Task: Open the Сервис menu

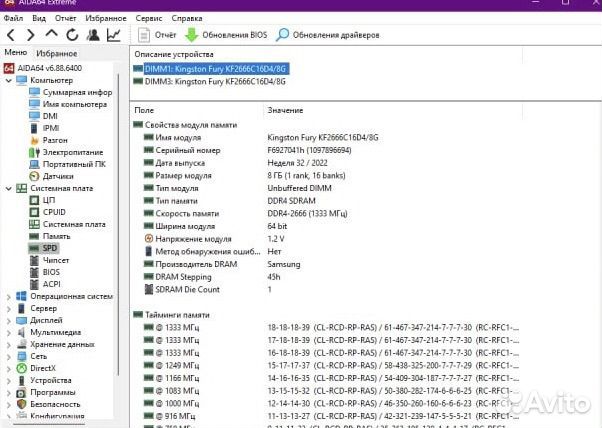Action: pos(149,18)
